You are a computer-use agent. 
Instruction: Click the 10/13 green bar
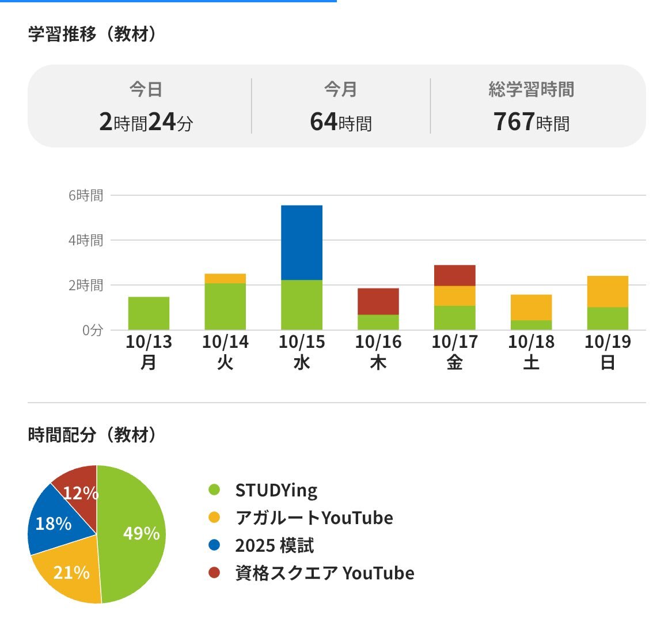coord(149,313)
